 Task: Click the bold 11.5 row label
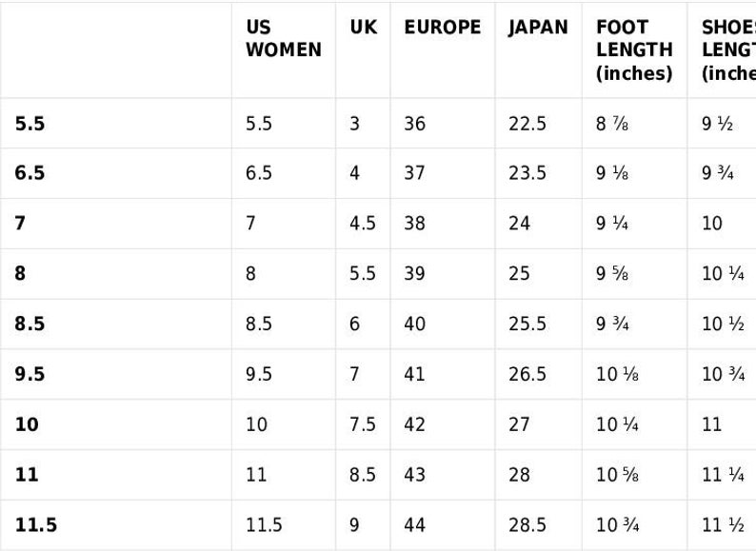(36, 525)
